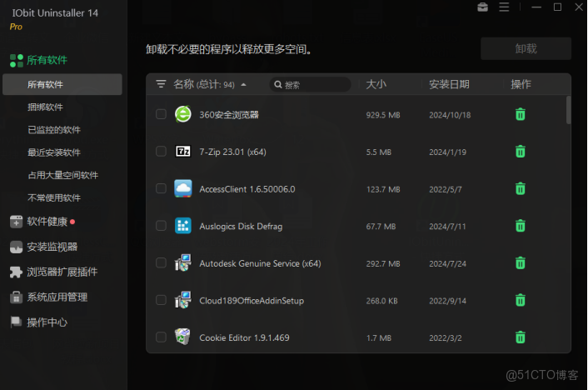The height and width of the screenshot is (390, 588).
Task: Click the 2022/5/7 install date
Action: coord(445,189)
